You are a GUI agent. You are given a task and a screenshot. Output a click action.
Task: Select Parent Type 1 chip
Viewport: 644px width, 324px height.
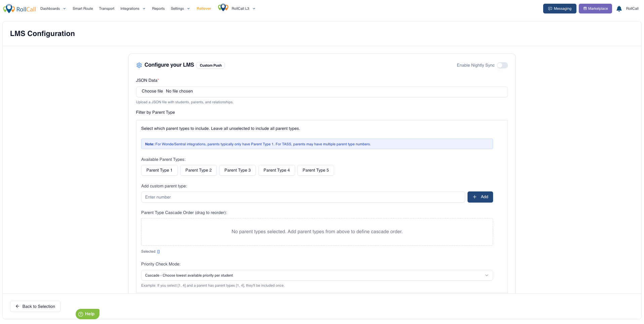tap(159, 170)
